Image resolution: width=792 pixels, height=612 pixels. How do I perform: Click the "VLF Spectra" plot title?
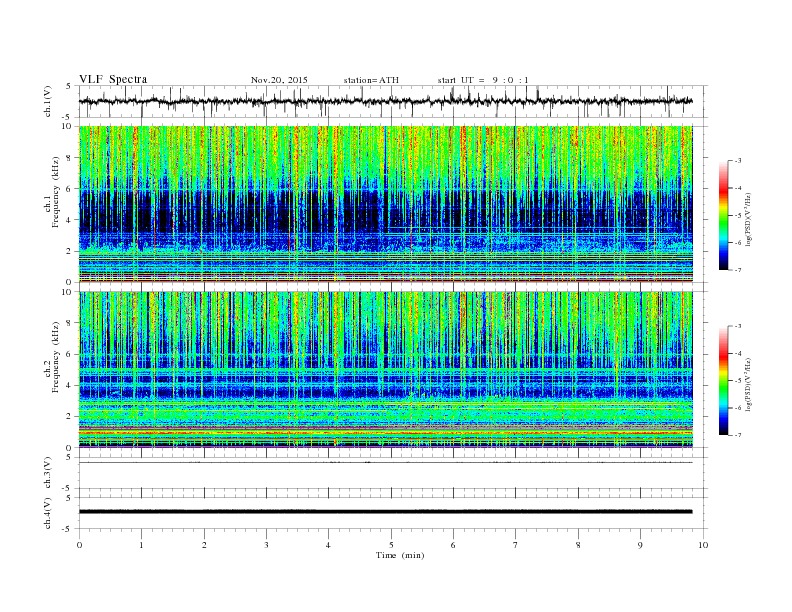tap(113, 79)
